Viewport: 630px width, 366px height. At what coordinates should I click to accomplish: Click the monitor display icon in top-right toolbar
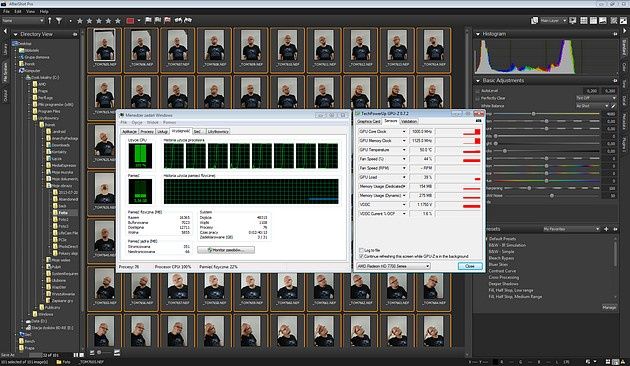(573, 20)
